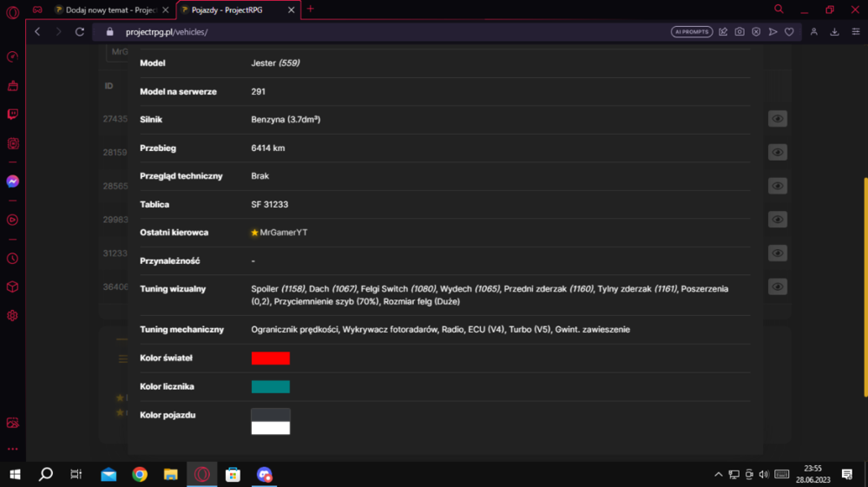868x487 pixels.
Task: Open the downloads icon
Action: [x=834, y=32]
